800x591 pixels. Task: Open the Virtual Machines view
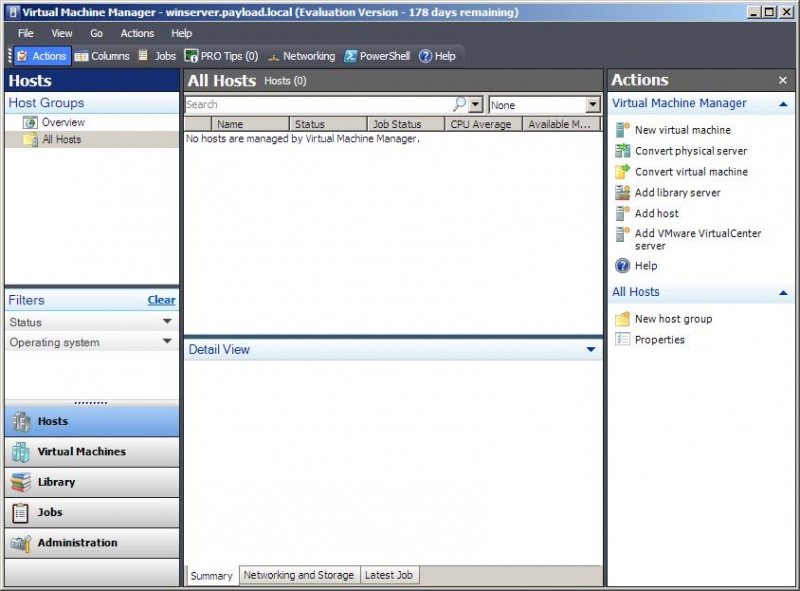click(81, 452)
